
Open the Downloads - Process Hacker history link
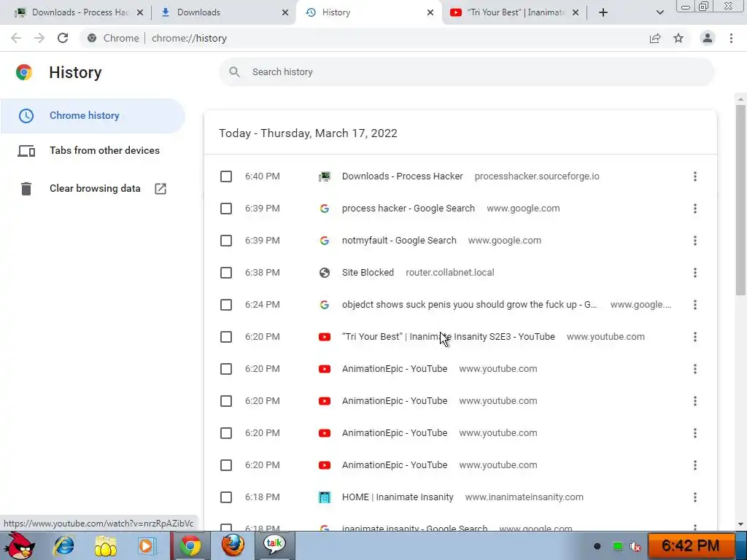click(x=402, y=176)
